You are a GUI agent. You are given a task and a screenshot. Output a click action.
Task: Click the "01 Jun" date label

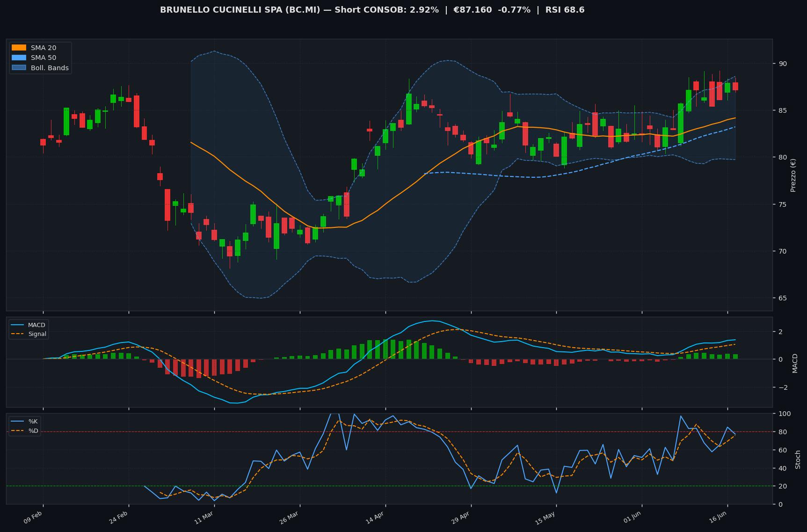[632, 518]
